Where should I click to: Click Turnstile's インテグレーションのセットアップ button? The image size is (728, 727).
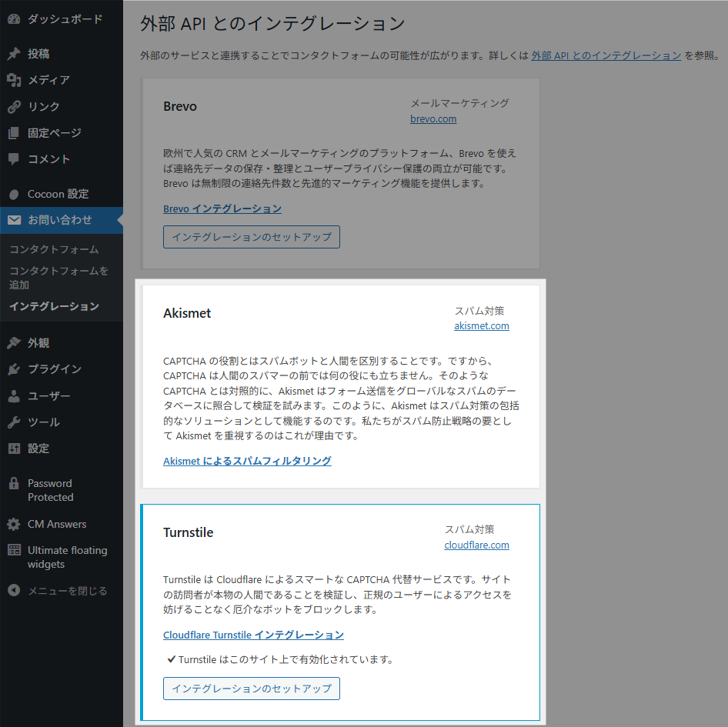pyautogui.click(x=251, y=689)
